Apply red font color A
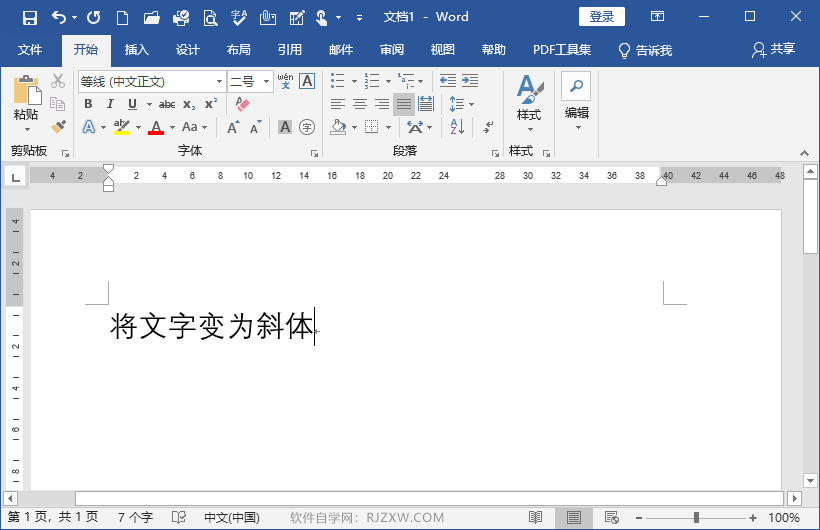This screenshot has height=530, width=820. [156, 127]
